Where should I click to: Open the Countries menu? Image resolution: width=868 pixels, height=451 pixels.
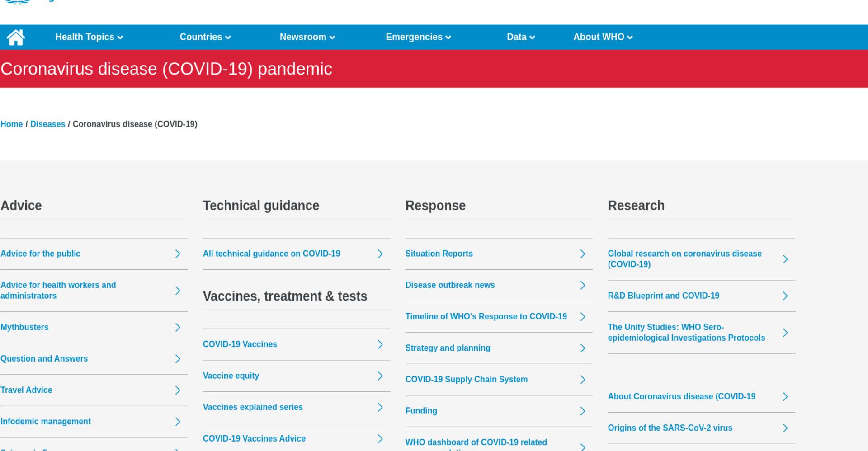point(205,37)
